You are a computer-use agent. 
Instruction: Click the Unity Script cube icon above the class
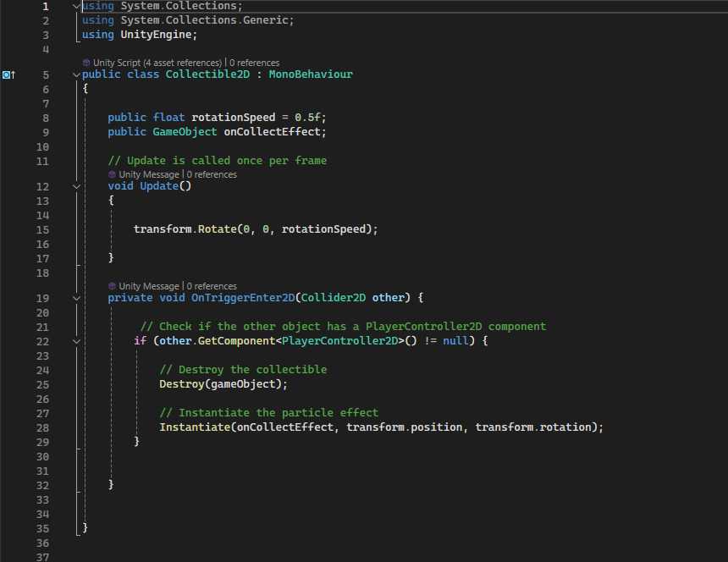[x=86, y=63]
